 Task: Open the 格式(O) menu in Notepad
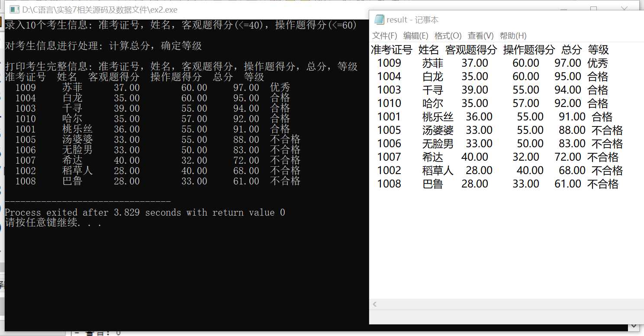click(x=448, y=36)
